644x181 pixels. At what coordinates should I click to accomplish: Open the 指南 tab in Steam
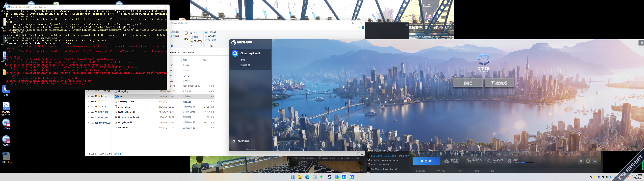(477, 171)
